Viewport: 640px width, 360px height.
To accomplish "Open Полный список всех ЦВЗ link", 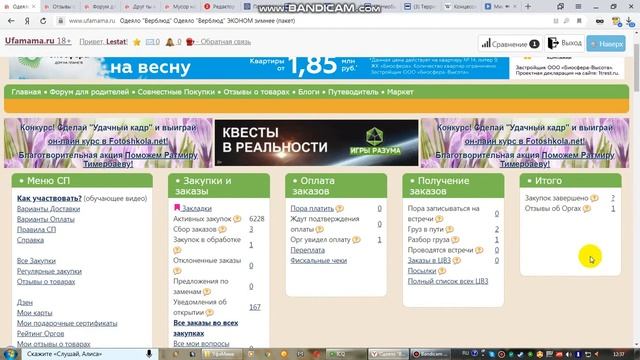I will pyautogui.click(x=448, y=281).
